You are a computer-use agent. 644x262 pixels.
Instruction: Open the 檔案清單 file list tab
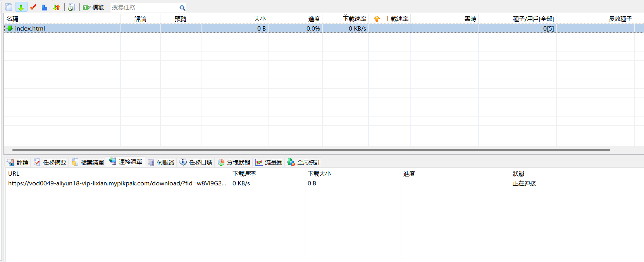pos(88,162)
